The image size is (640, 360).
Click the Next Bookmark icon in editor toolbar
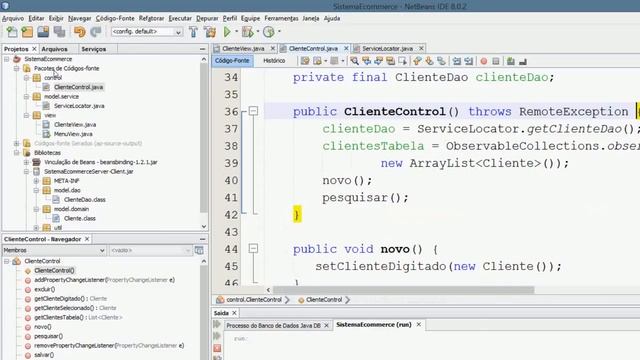(429, 61)
